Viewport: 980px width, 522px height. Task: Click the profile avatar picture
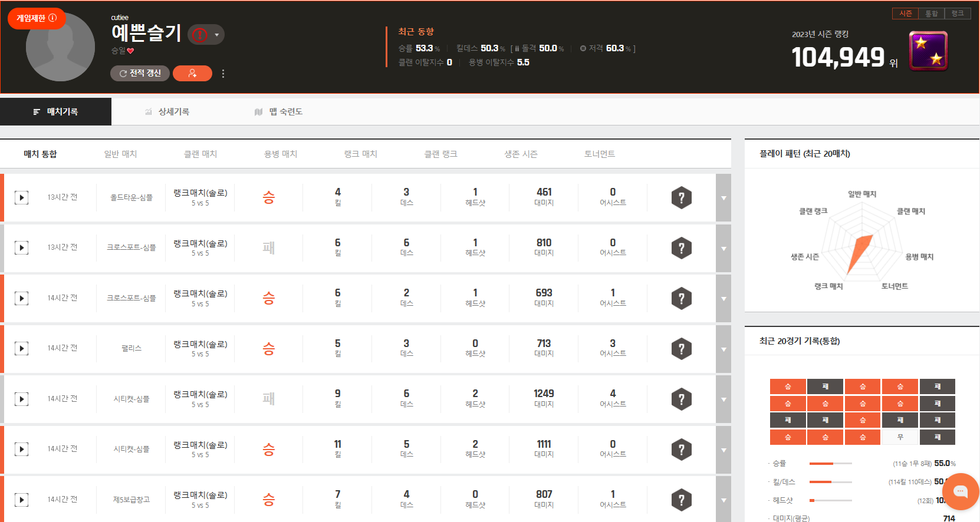[x=60, y=47]
